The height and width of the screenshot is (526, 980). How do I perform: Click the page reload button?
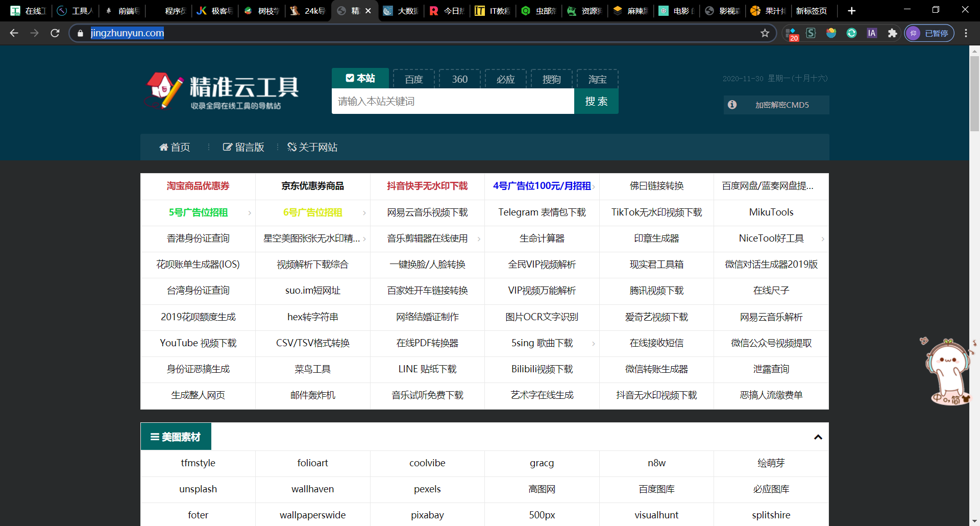point(55,33)
